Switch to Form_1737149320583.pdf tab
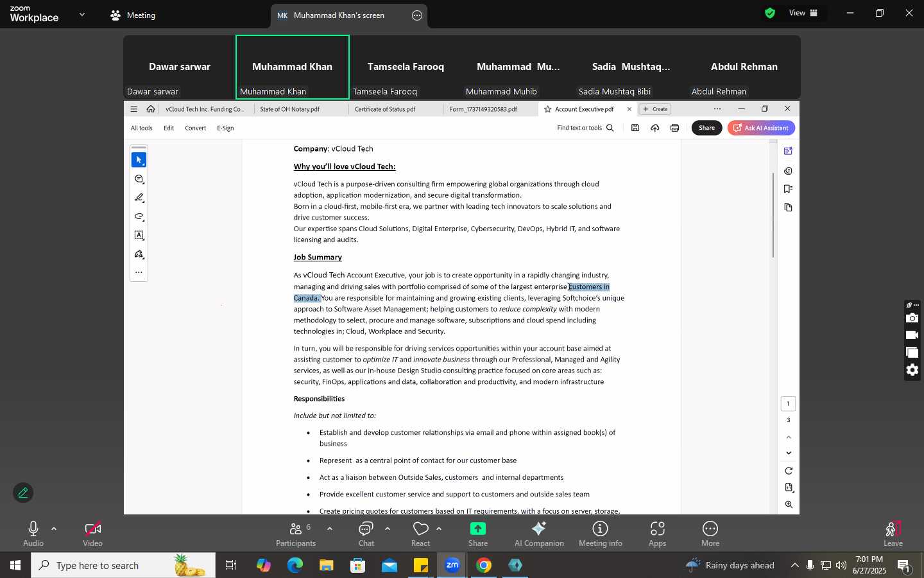Image resolution: width=924 pixels, height=578 pixels. point(483,109)
